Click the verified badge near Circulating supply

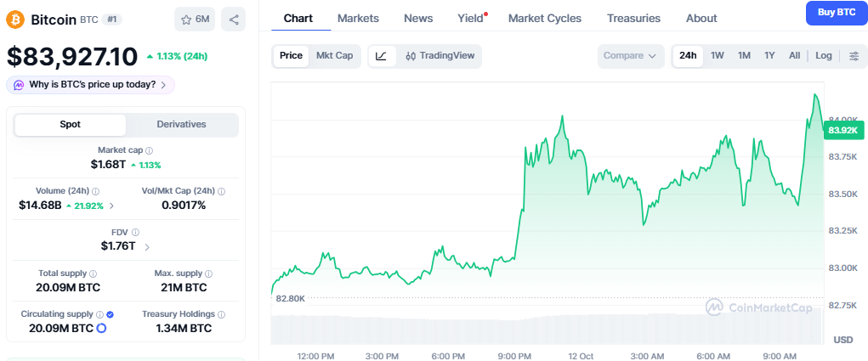[x=111, y=314]
